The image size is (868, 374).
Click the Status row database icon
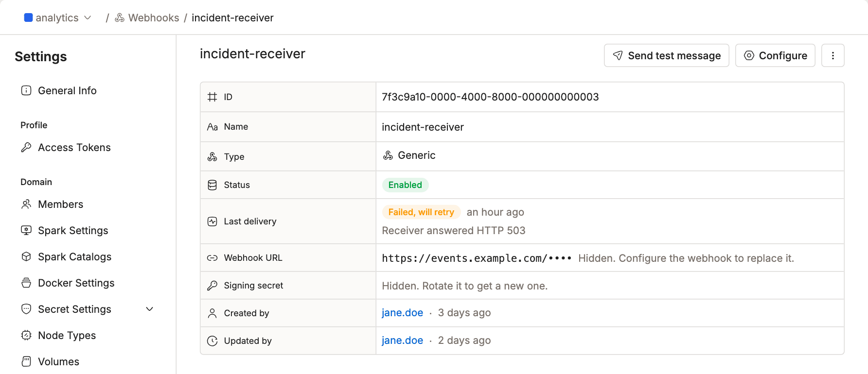[x=212, y=185]
